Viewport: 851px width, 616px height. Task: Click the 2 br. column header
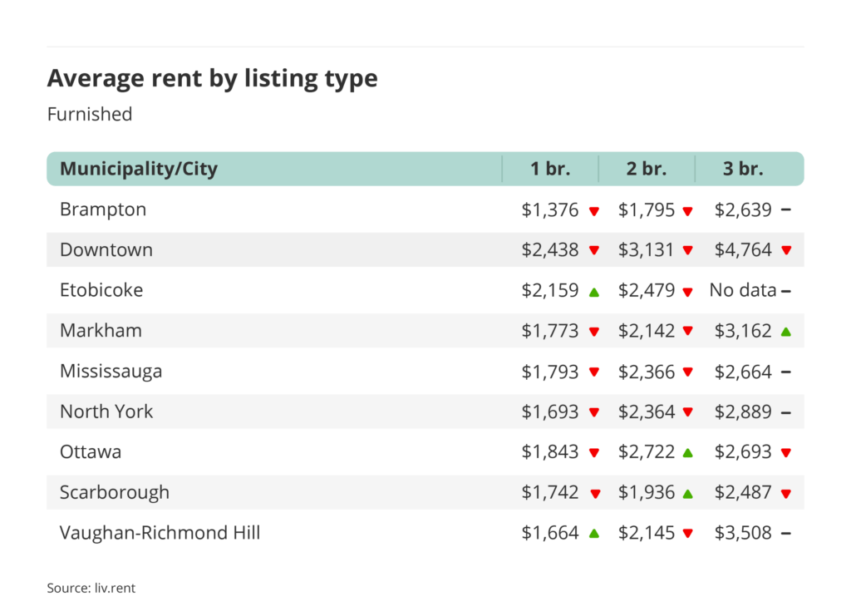(647, 169)
